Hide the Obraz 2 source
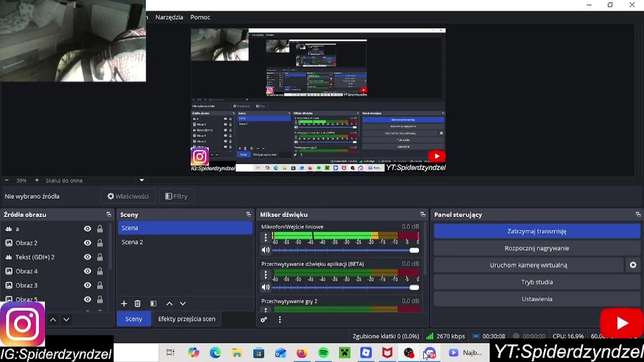Screen dimensions: 644x362 click(88, 243)
